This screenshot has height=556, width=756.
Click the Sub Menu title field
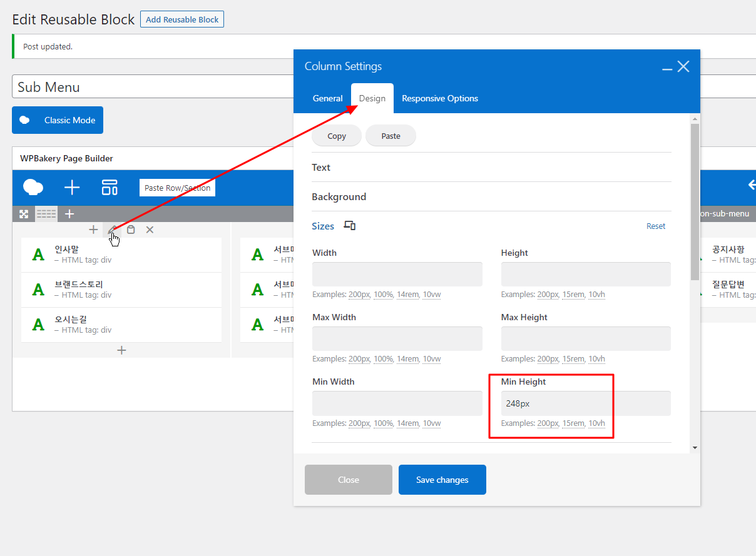click(153, 87)
